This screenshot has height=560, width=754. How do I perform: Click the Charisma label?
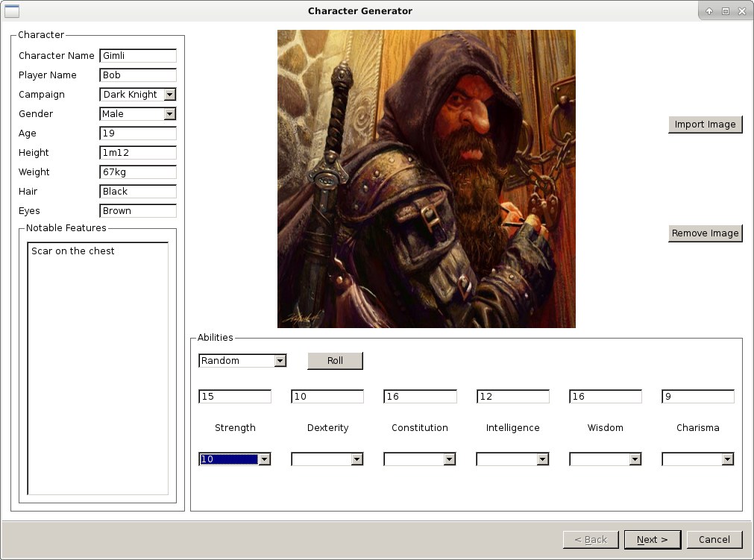tap(698, 428)
